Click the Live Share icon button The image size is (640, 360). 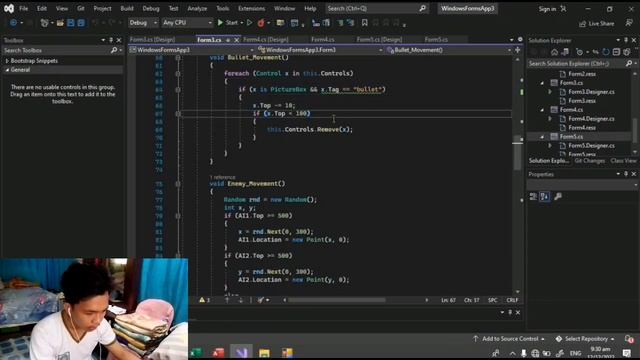pyautogui.click(x=597, y=24)
